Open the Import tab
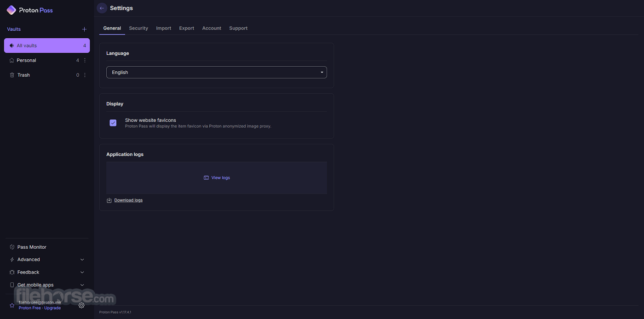644x319 pixels. click(x=164, y=28)
